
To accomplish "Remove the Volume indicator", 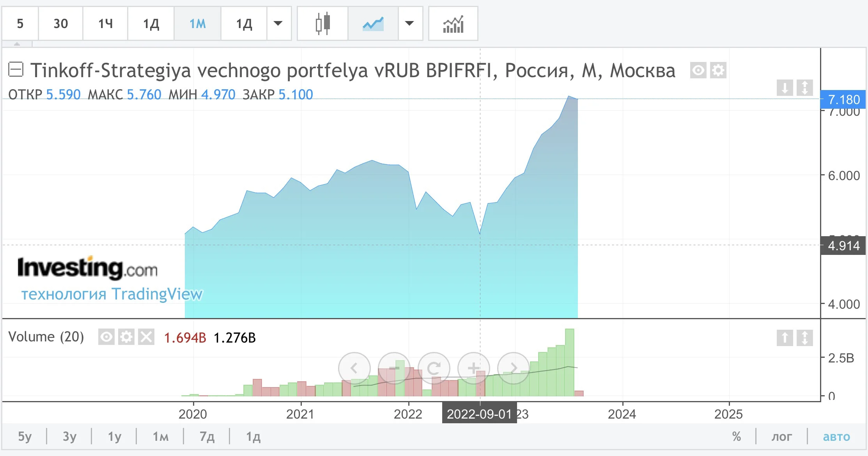I will (147, 337).
